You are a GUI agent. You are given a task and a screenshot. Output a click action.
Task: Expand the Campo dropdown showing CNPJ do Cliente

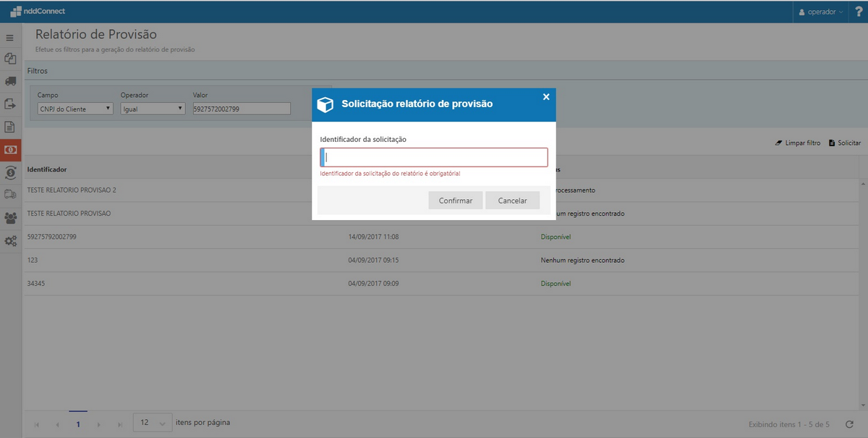(x=75, y=109)
